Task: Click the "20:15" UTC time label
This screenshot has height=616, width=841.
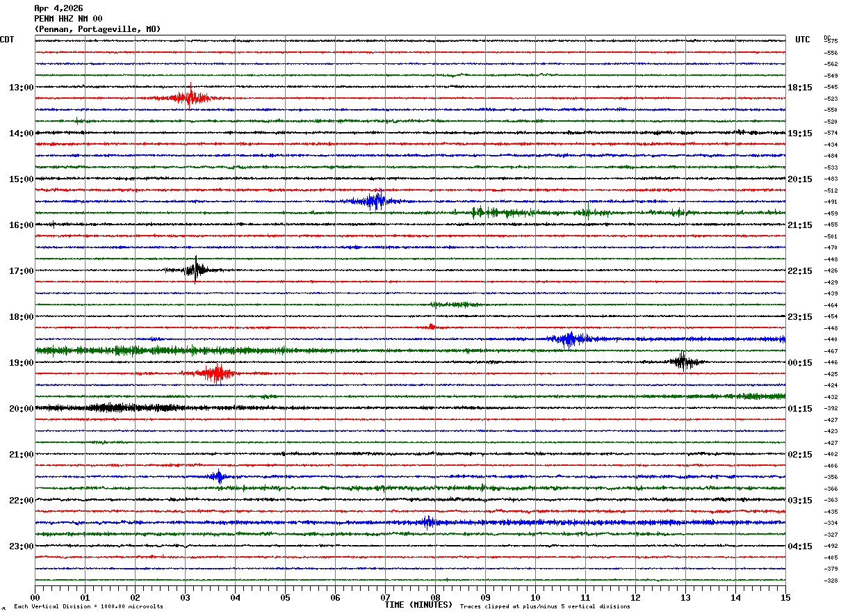Action: coord(800,179)
